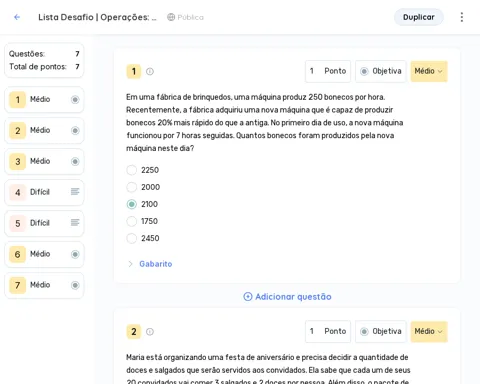Jump to question 1 Médio in sidebar
The image size is (480, 384).
coord(44,99)
